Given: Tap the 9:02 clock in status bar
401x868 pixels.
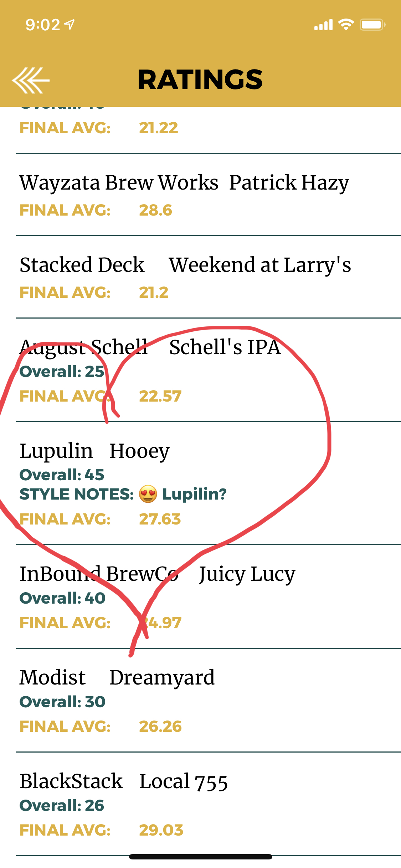Looking at the screenshot, I should point(43,25).
